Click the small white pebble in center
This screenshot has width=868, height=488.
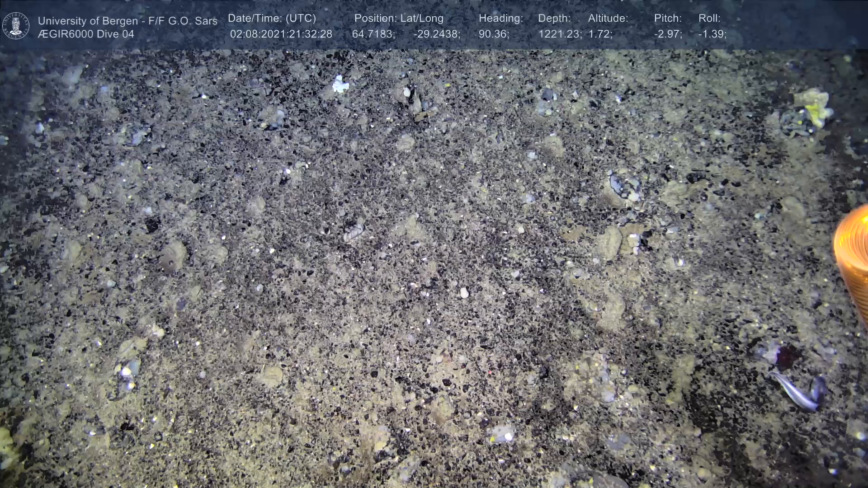pyautogui.click(x=464, y=293)
